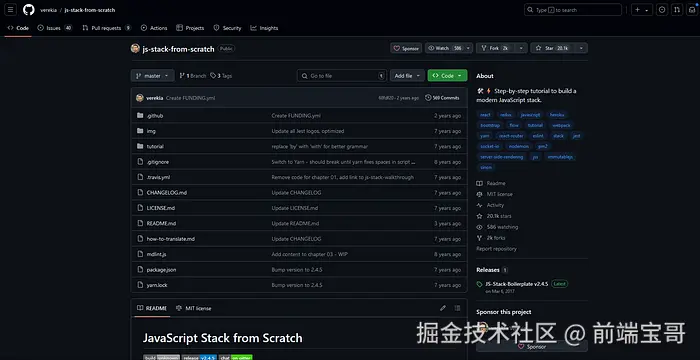Open the LICENSE.md file
Viewport: 700px width, 360px height.
pyautogui.click(x=161, y=208)
